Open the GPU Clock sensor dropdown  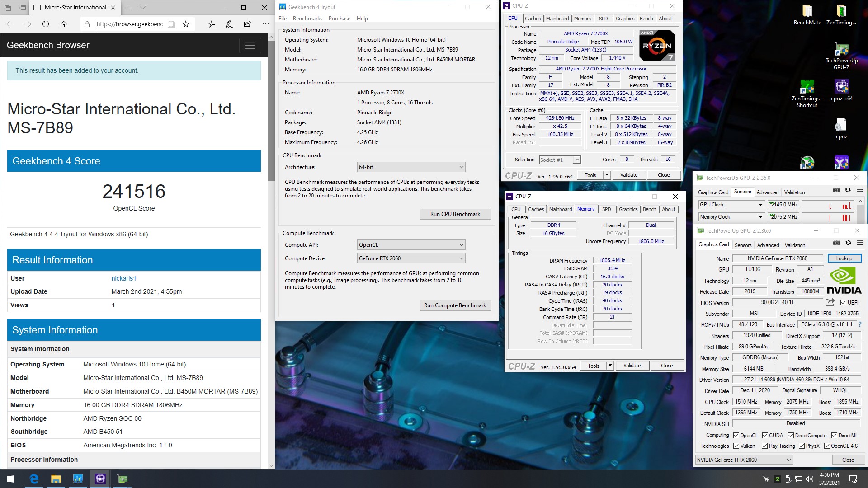pyautogui.click(x=731, y=205)
